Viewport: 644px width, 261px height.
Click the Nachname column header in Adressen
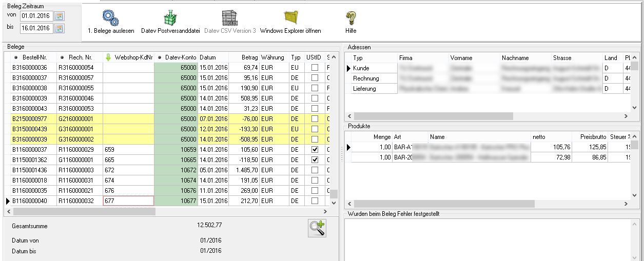(x=515, y=58)
